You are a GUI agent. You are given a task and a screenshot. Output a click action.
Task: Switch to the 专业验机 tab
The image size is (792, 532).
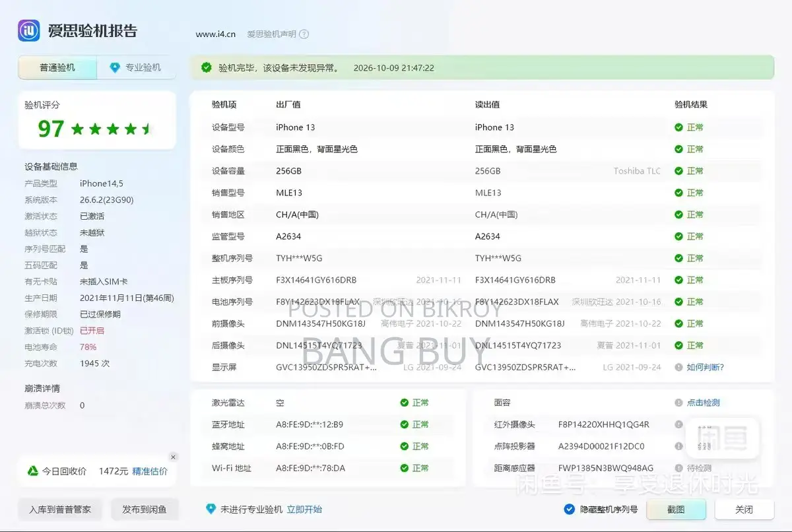pyautogui.click(x=137, y=67)
